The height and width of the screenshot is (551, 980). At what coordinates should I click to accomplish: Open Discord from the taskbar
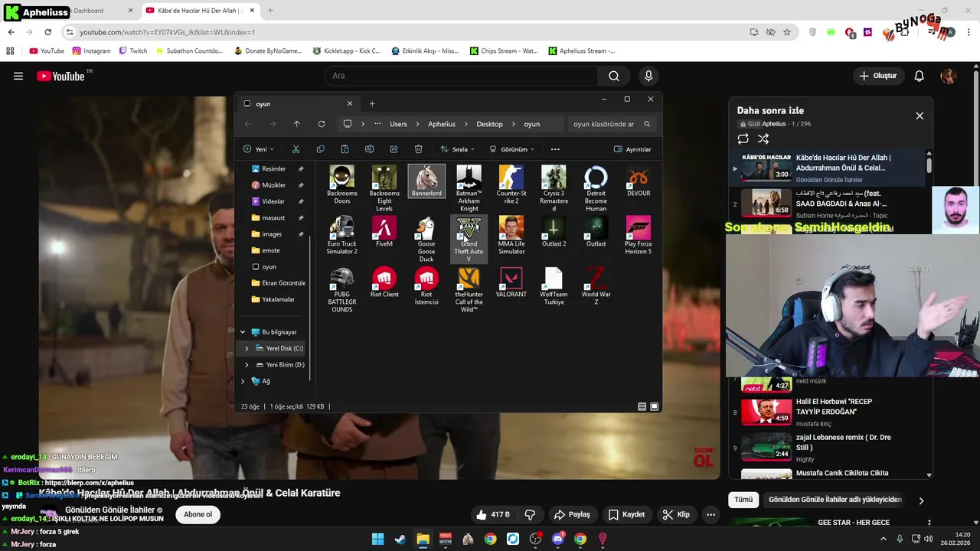[557, 540]
